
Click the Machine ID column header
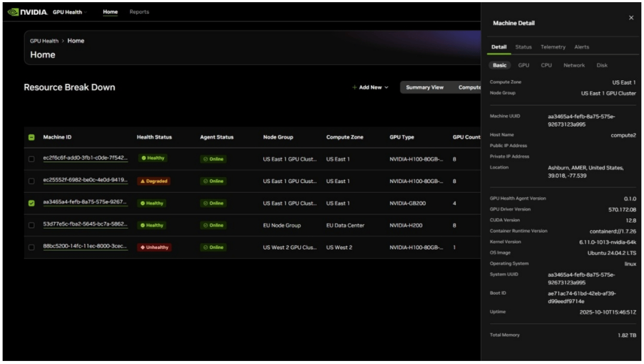pos(57,137)
